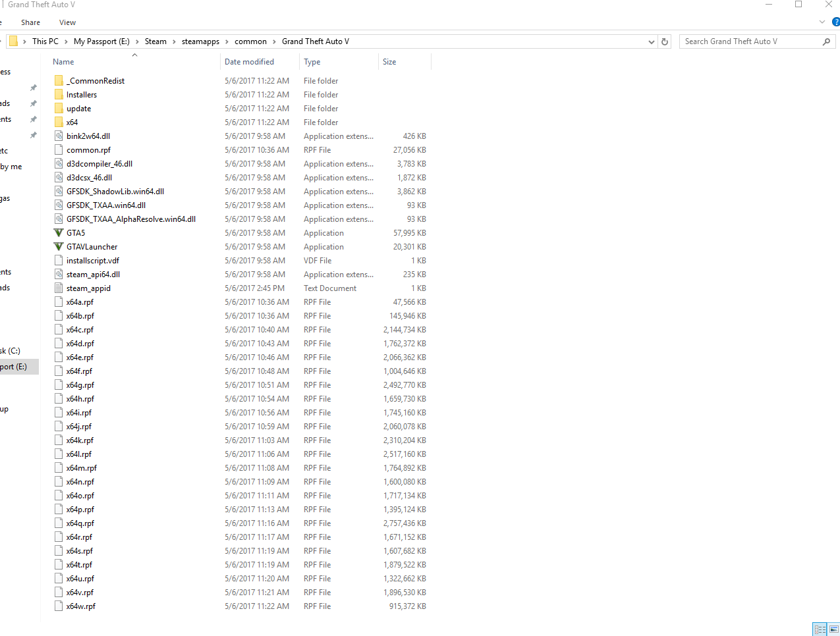Click the 2,757,436 KB size value

point(405,523)
